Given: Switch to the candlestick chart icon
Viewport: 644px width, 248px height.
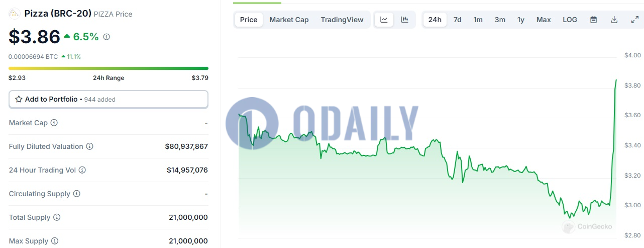Looking at the screenshot, I should (404, 20).
